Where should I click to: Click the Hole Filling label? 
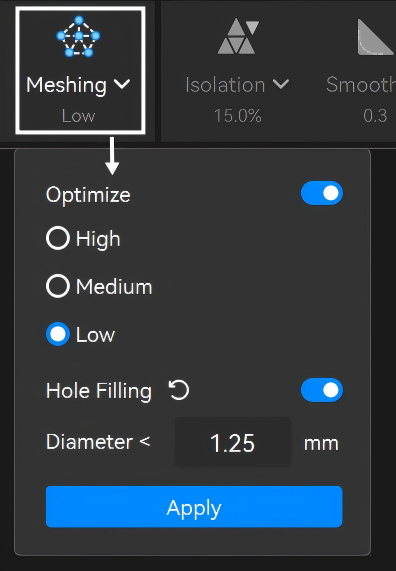tap(99, 391)
